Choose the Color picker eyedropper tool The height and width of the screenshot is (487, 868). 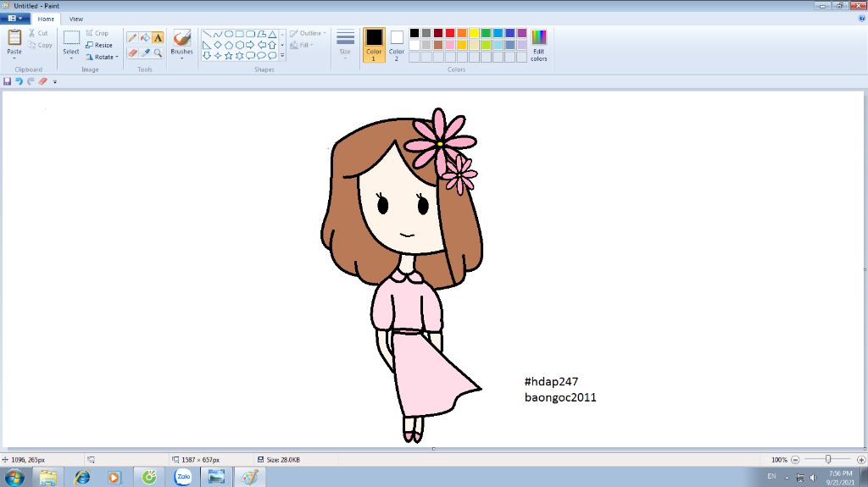[x=145, y=53]
